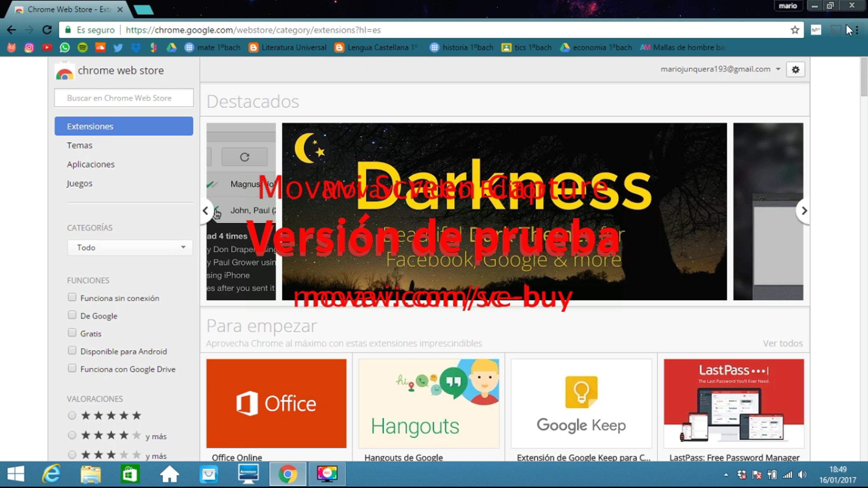Image resolution: width=868 pixels, height=488 pixels.
Task: Check 'Funciona con Google Drive'
Action: point(72,368)
